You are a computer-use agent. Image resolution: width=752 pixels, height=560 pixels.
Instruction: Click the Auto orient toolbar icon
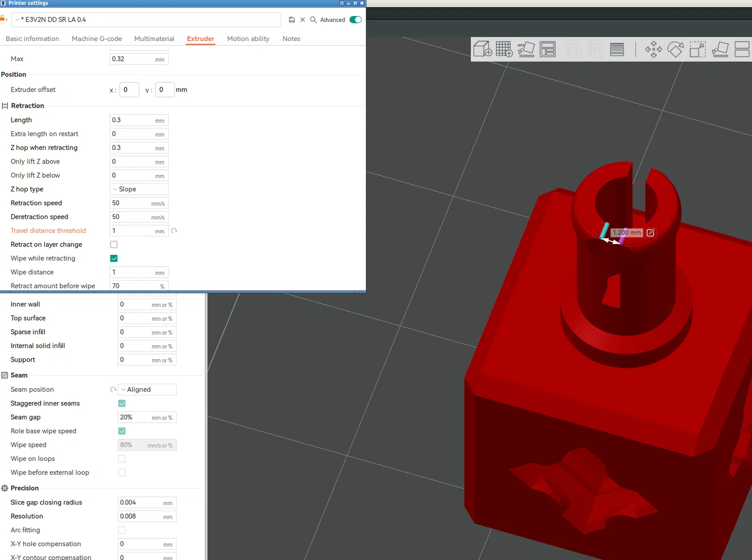[526, 49]
